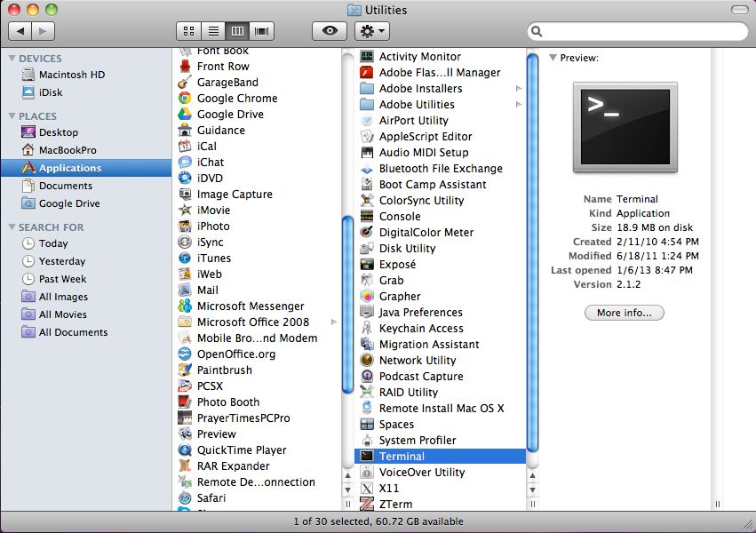Select the iPhoto app icon
Image resolution: width=756 pixels, height=533 pixels.
tap(185, 226)
